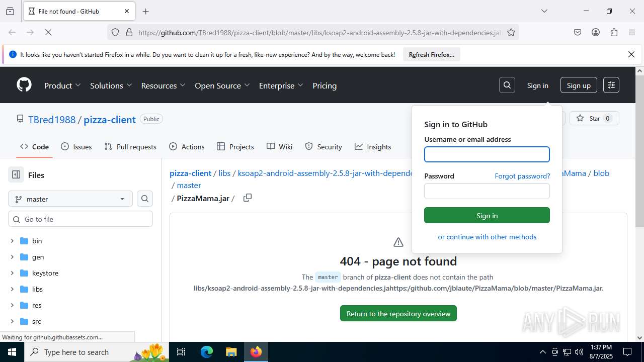644x362 pixels.
Task: Click the Refresh Firefox button
Action: point(432,54)
